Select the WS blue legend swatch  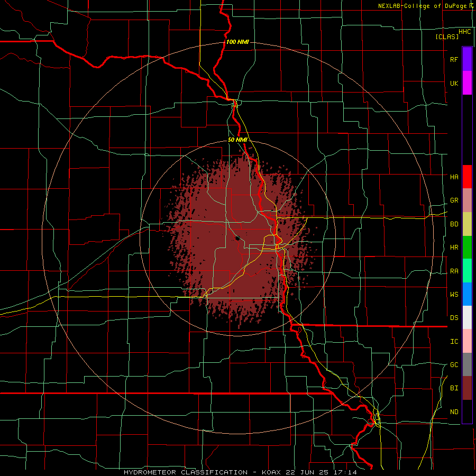(x=467, y=294)
